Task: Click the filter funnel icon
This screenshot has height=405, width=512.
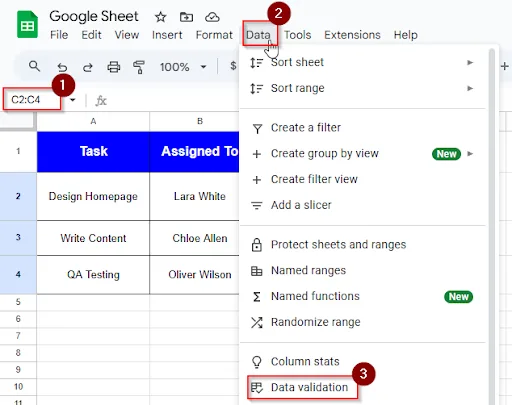Action: tap(257, 129)
